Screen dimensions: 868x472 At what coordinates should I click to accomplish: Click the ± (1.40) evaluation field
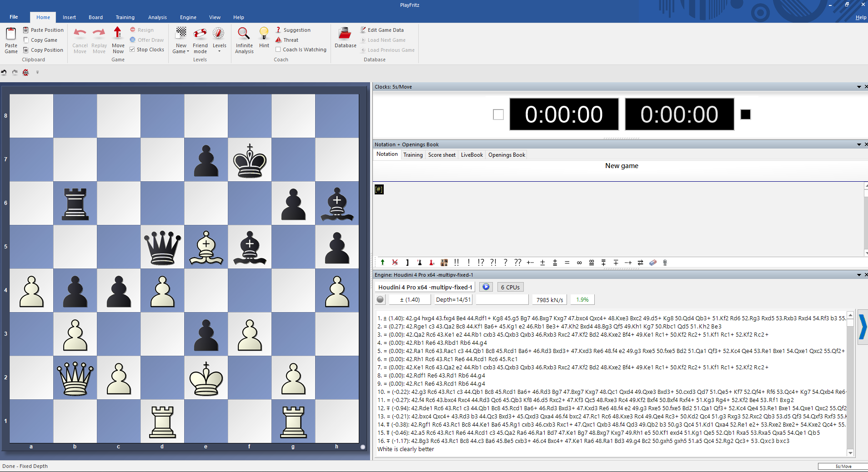[x=410, y=299]
